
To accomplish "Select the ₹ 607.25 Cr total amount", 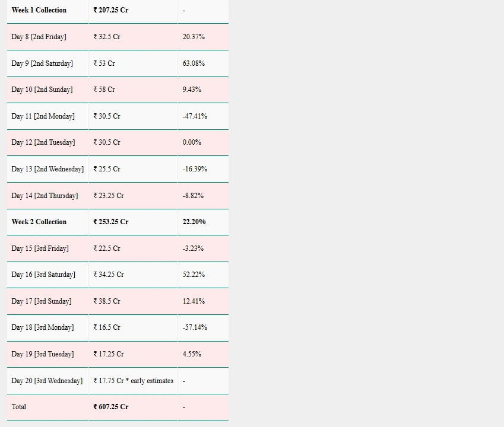I will tap(111, 407).
